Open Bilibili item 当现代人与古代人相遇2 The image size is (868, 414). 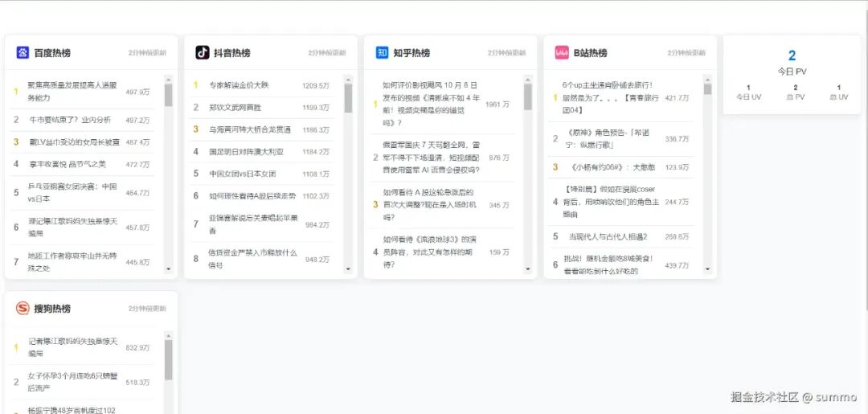[x=608, y=237]
